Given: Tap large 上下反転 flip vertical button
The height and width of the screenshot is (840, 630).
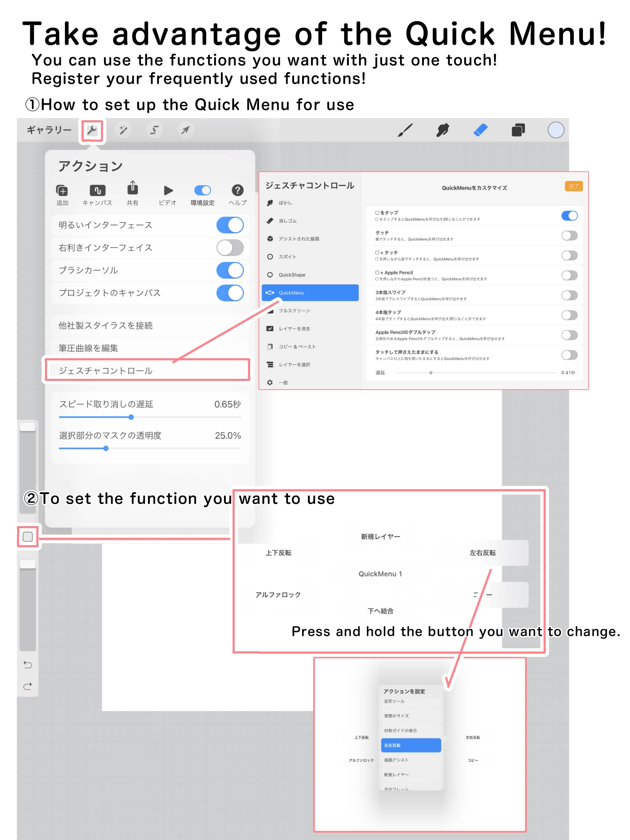Looking at the screenshot, I should point(278,553).
